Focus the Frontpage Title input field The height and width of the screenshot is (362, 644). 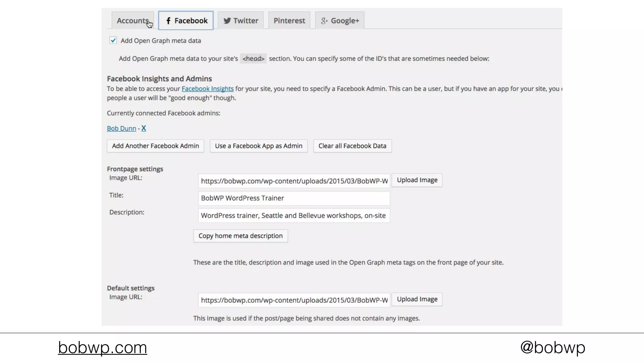coord(294,198)
